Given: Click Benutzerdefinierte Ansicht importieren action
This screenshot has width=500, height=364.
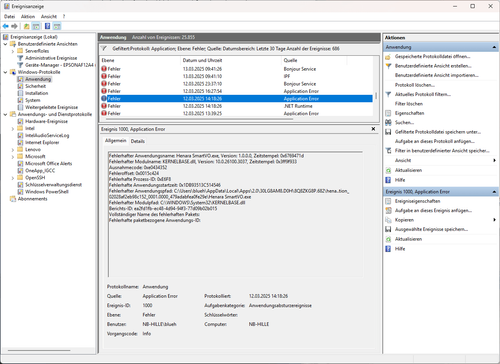Looking at the screenshot, I should pos(437,75).
